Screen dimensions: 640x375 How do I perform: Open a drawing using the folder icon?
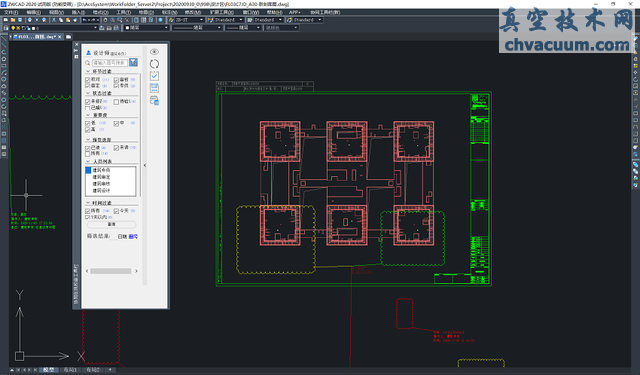(13, 20)
